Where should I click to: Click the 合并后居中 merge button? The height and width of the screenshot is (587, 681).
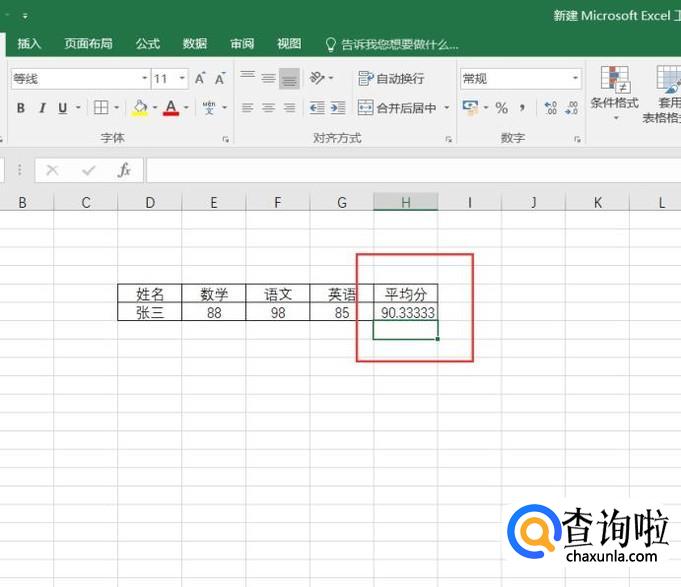(397, 108)
